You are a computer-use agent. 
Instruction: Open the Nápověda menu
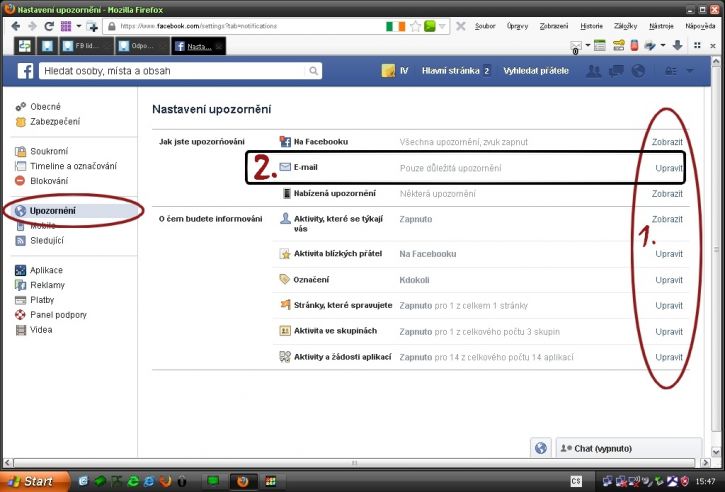click(700, 26)
